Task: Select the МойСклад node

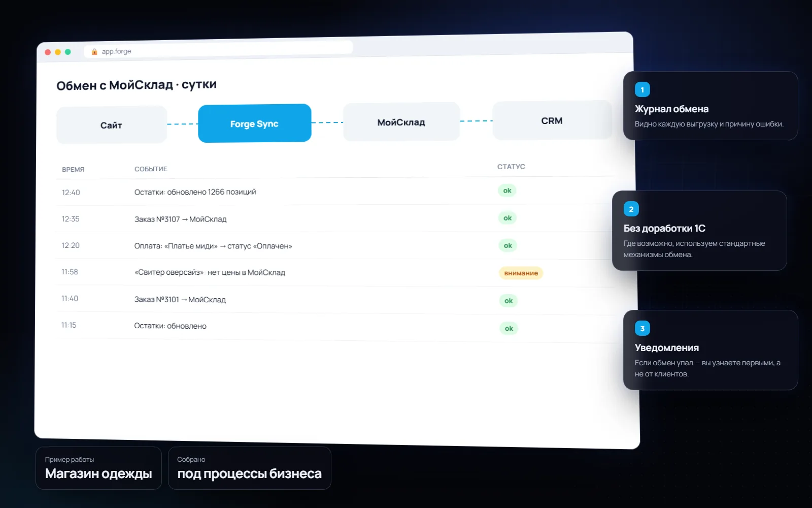Action: 401,122
